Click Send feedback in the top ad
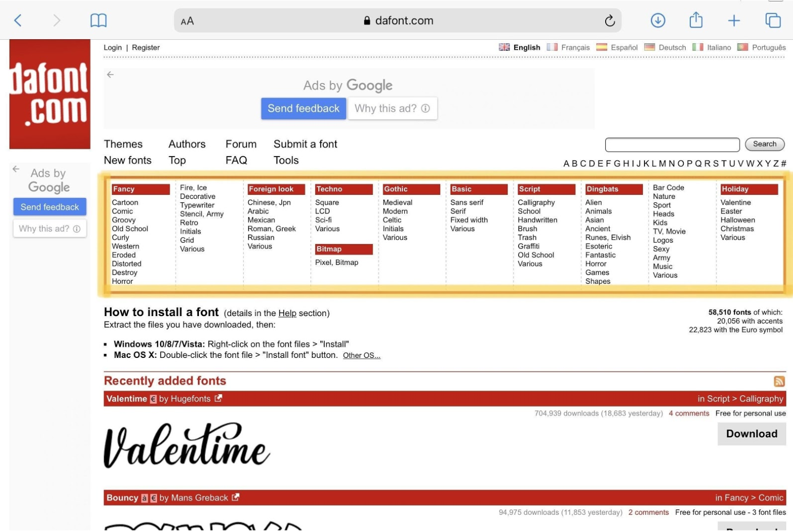793x532 pixels. 304,108
